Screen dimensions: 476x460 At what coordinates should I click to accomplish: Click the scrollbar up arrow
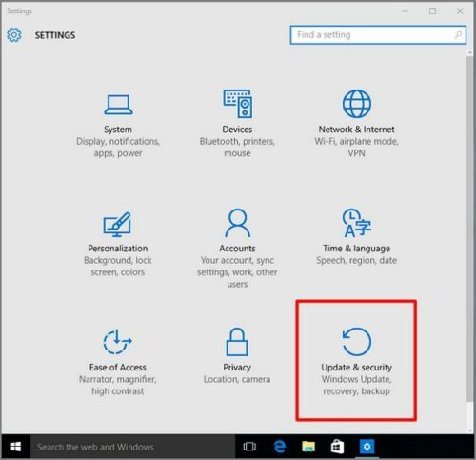click(x=470, y=52)
